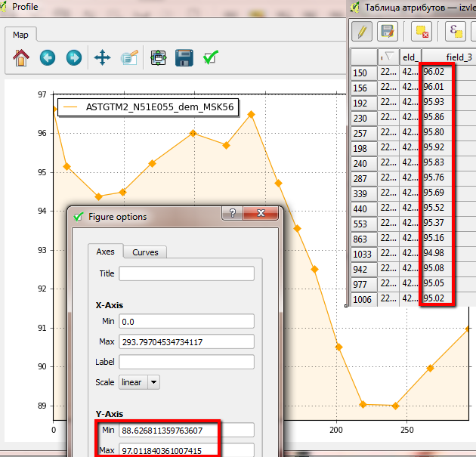Click the Figure options help button
Viewport: 476px width, 457px height.
[233, 214]
